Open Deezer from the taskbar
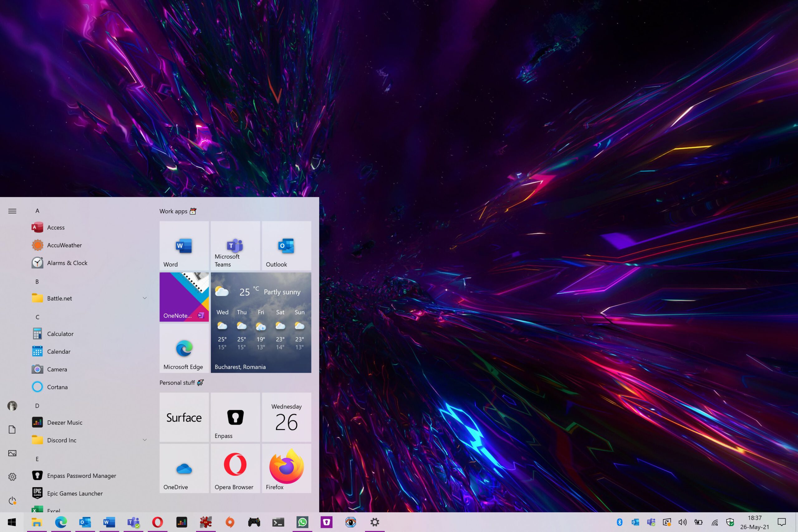Image resolution: width=798 pixels, height=532 pixels. pyautogui.click(x=181, y=522)
